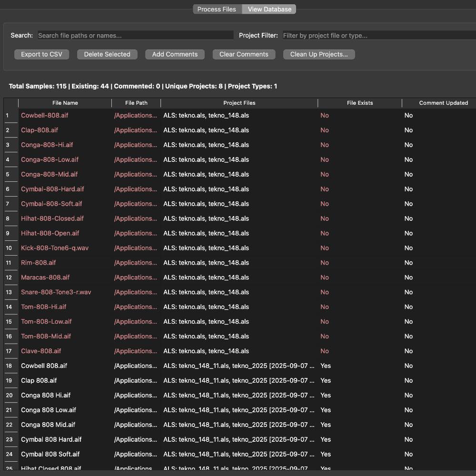Open the Clean Up Projects dialog
Image resolution: width=476 pixels, height=476 pixels.
[x=319, y=54]
